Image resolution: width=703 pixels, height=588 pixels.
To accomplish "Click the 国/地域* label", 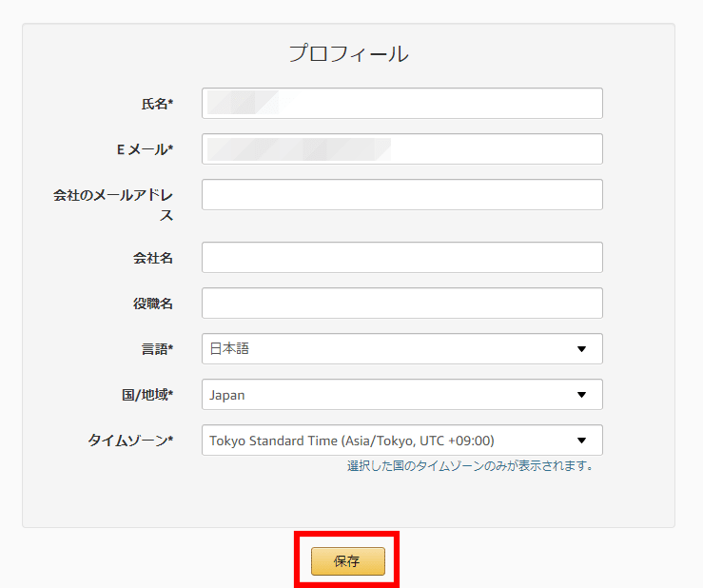I will [147, 395].
